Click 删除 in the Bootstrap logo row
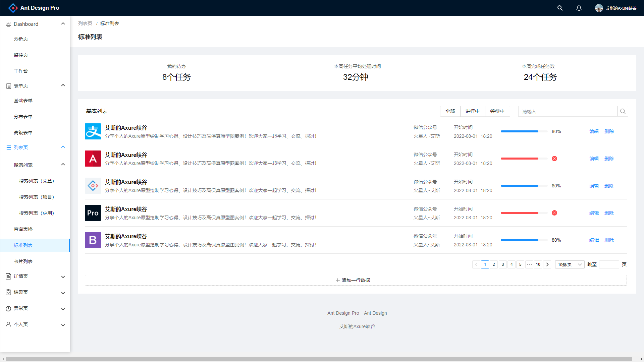Image resolution: width=644 pixels, height=362 pixels. (x=609, y=240)
